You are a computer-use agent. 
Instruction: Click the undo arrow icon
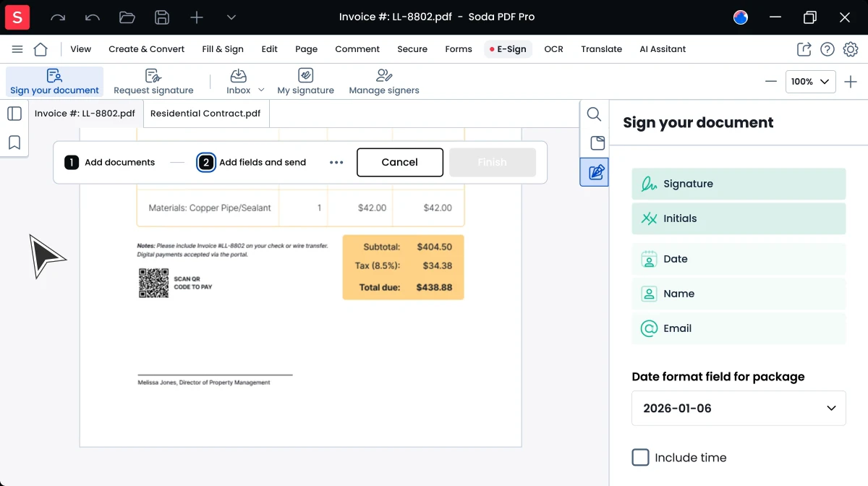point(93,17)
